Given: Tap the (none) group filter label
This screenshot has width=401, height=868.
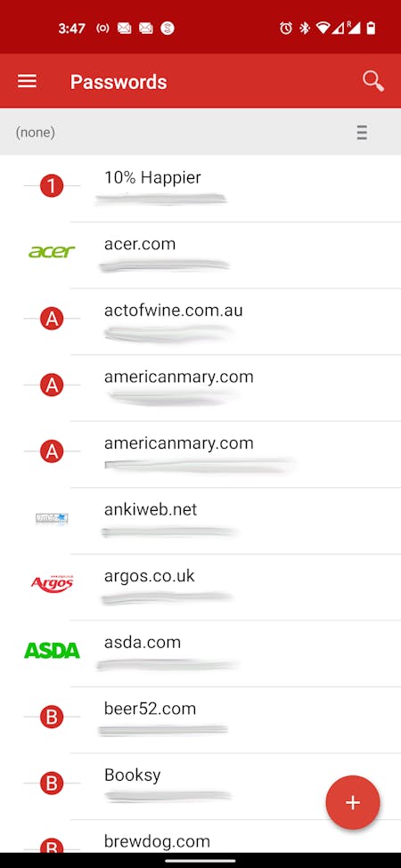Looking at the screenshot, I should click(x=36, y=133).
